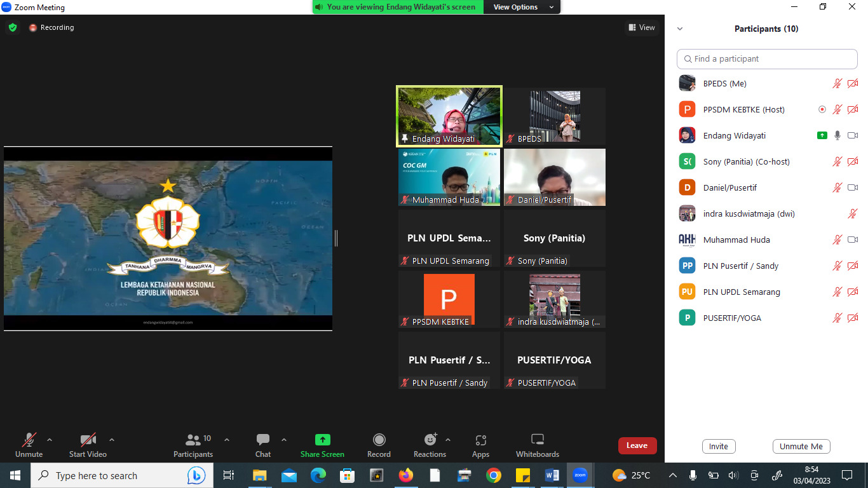868x488 pixels.
Task: Expand the arrow next to Reactions
Action: 448,440
